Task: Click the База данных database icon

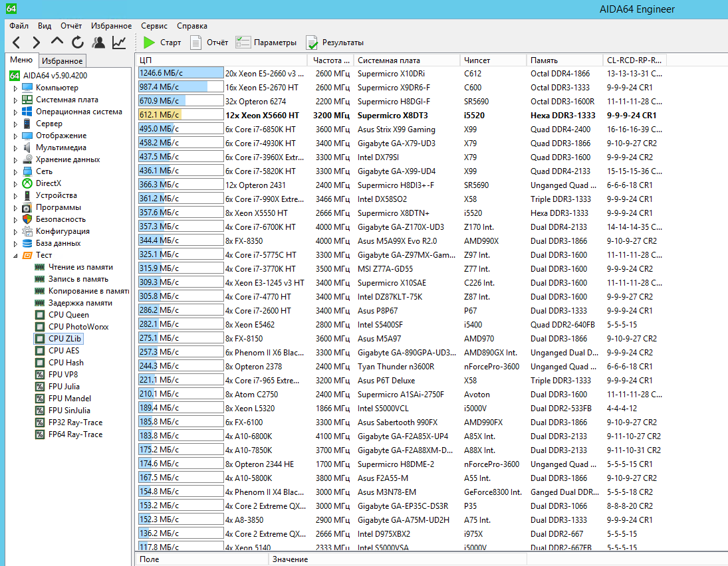Action: pyautogui.click(x=27, y=243)
